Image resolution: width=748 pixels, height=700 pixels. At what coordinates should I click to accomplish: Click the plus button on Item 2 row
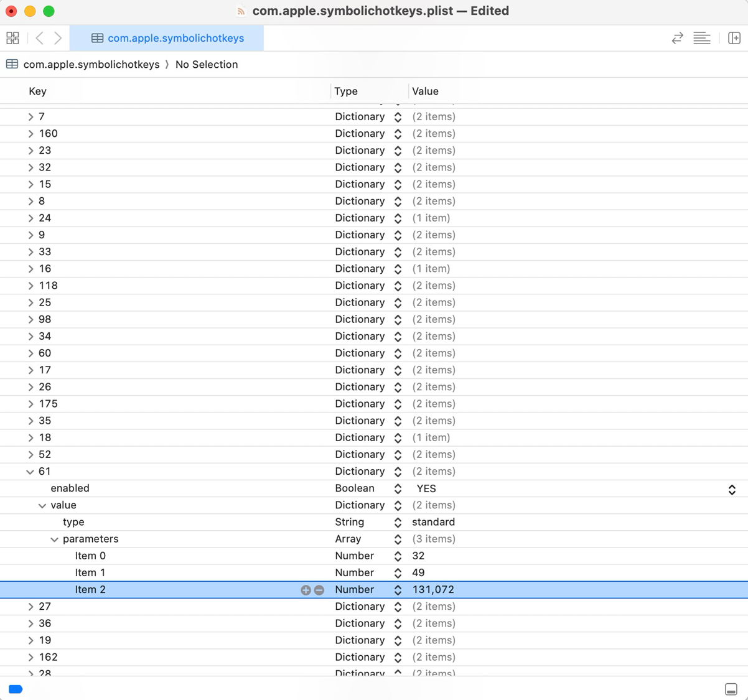coord(306,590)
